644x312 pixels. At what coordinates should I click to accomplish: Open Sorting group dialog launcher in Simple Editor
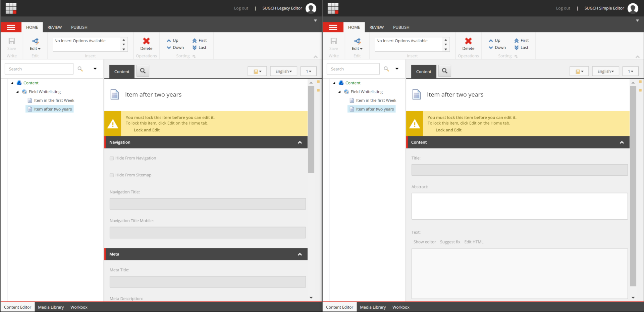tap(516, 56)
